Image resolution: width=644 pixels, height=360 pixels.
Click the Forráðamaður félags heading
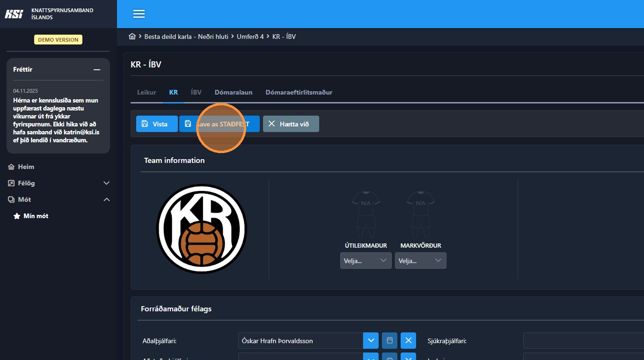176,309
